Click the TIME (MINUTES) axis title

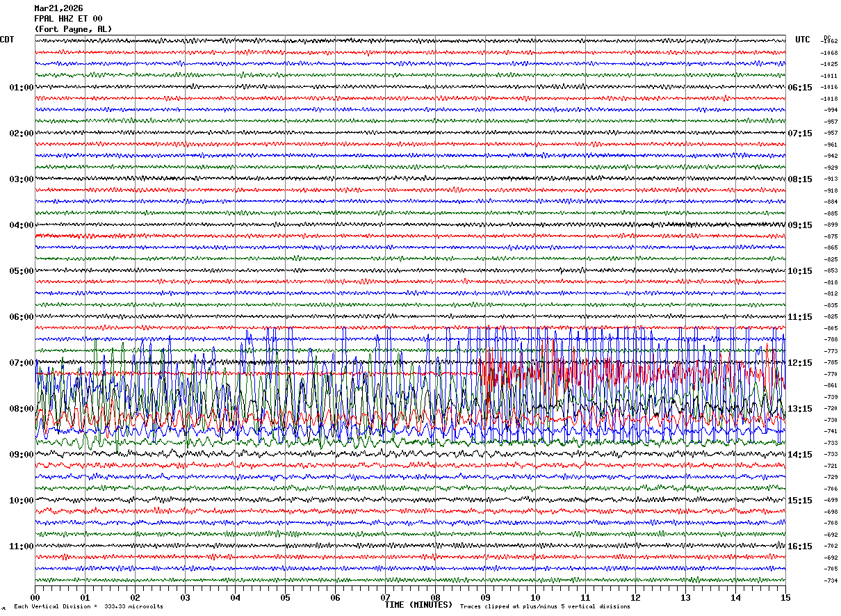(418, 605)
